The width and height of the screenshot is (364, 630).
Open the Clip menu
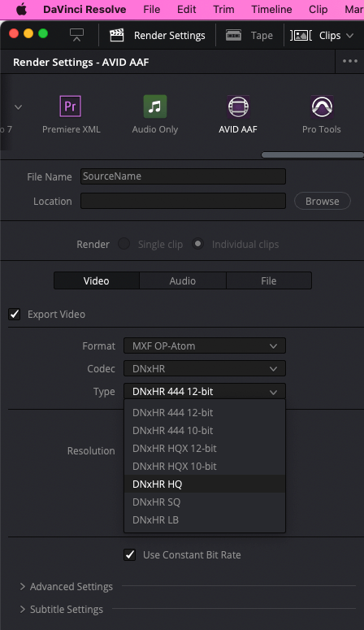point(318,9)
